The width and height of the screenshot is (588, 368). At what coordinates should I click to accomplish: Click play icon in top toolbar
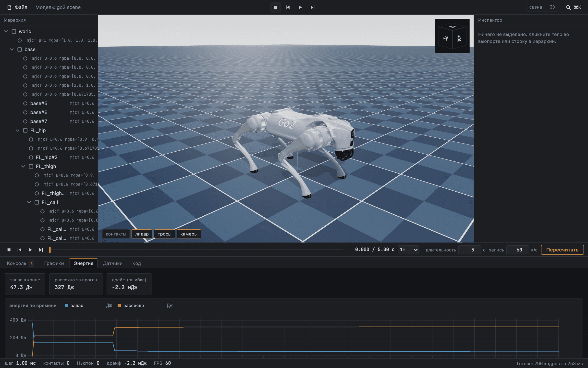click(x=300, y=7)
